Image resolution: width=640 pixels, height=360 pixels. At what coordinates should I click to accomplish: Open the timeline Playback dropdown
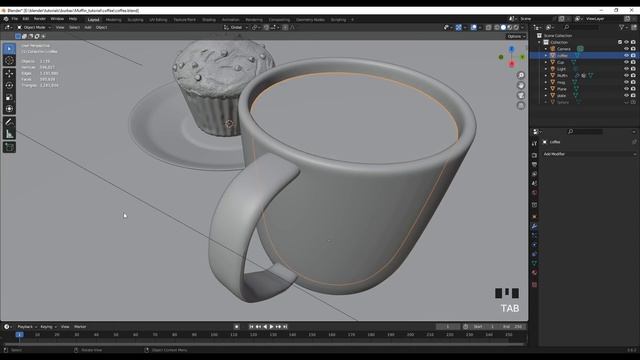point(27,327)
